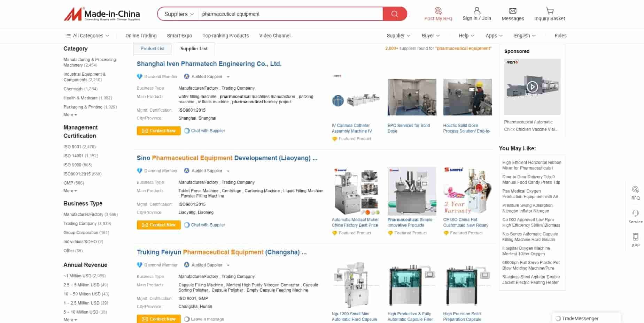Switch to the Product List tab
Viewport: 644px width, 323px height.
153,49
